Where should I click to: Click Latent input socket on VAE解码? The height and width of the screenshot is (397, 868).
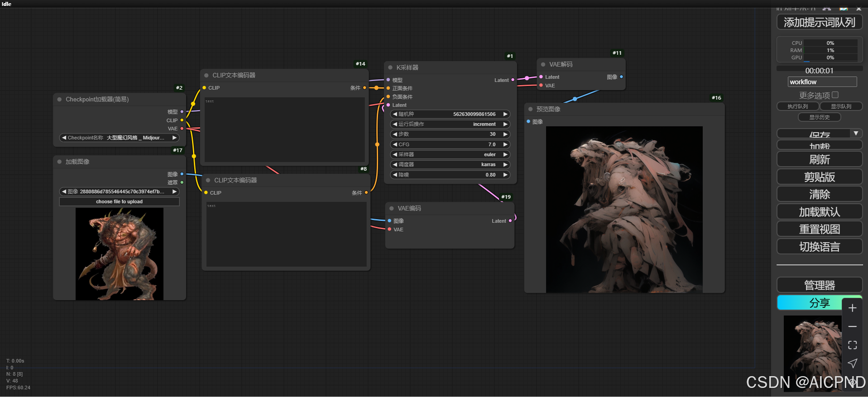tap(541, 77)
